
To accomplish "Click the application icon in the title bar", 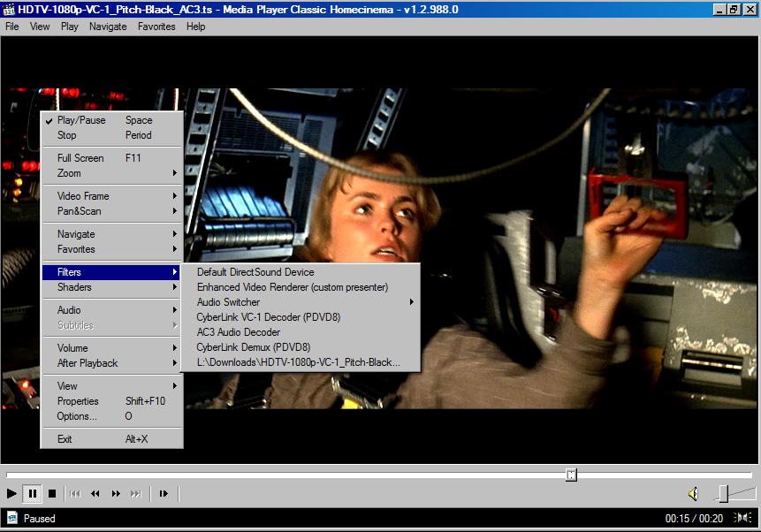I will coord(9,10).
